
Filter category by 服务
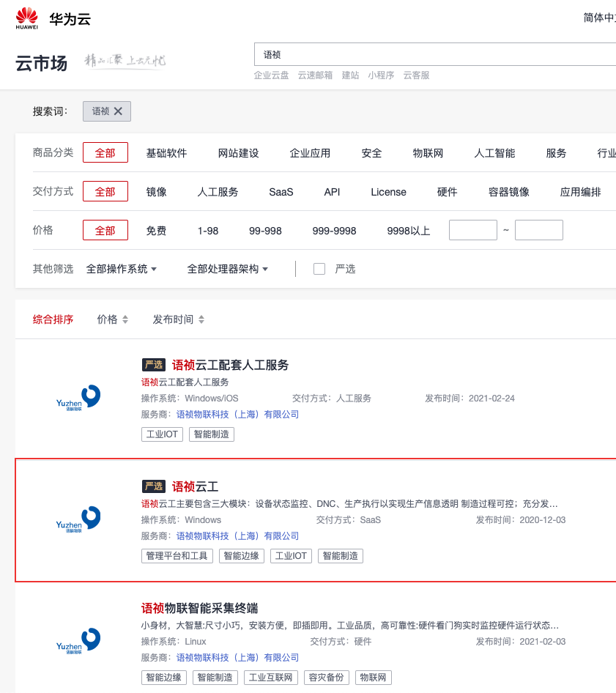coord(557,153)
